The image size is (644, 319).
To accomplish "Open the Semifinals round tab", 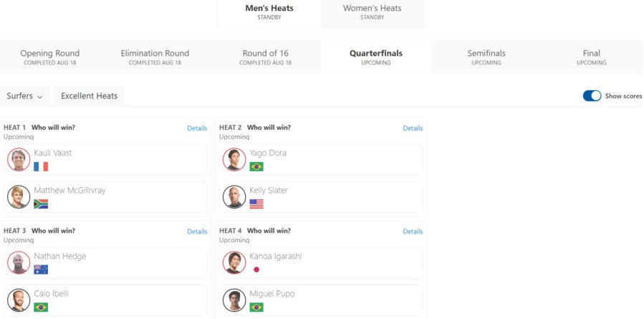I will tap(486, 57).
